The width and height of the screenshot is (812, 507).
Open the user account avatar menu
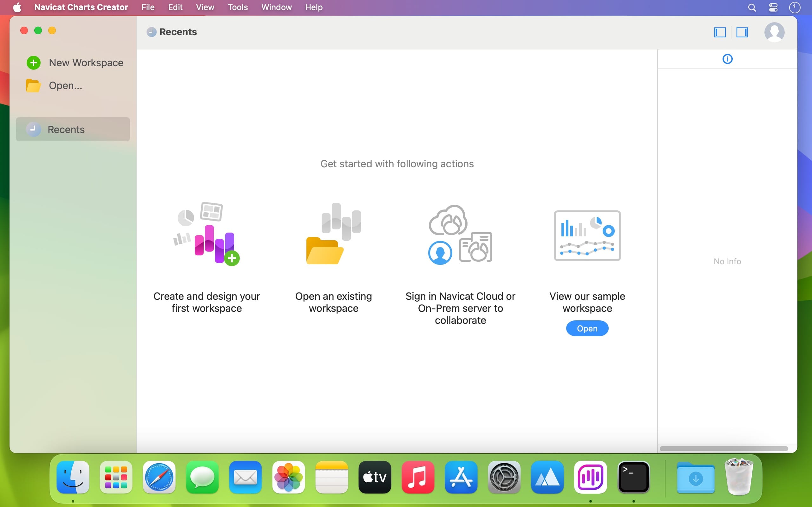click(774, 32)
